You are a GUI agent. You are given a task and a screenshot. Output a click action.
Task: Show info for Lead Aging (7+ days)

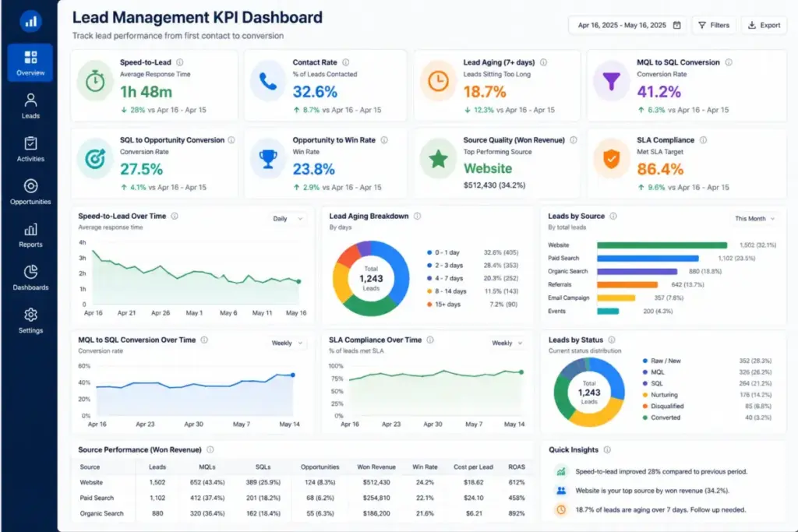coord(543,62)
